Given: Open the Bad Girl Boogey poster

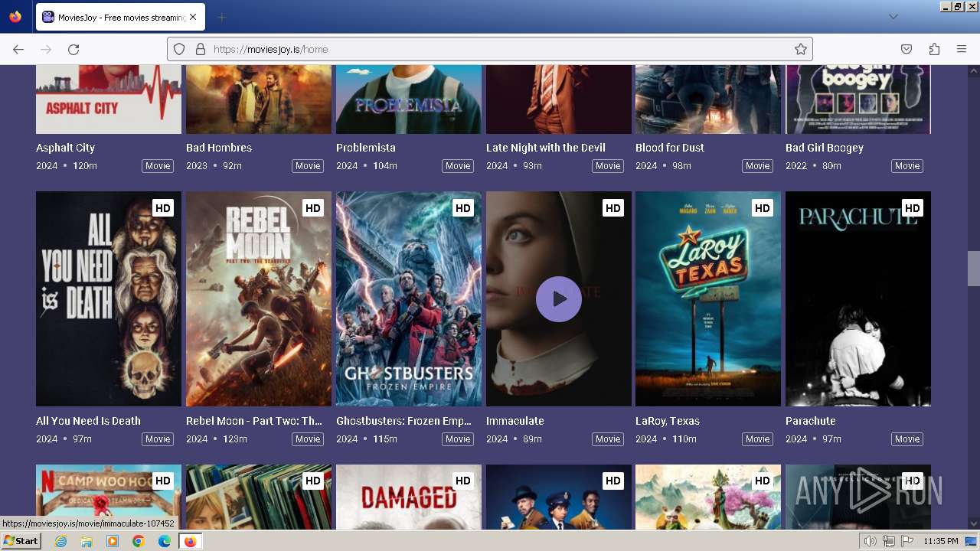Looking at the screenshot, I should (x=858, y=99).
